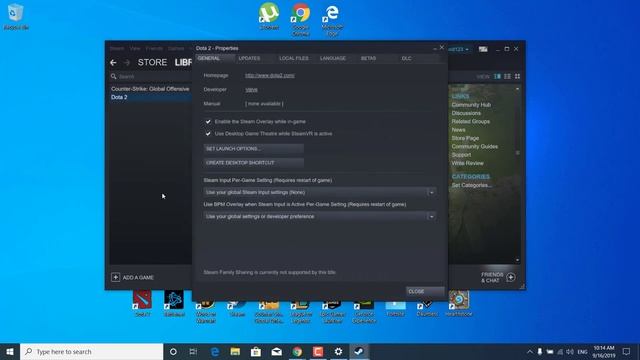Click Add a Game label
Viewport: 640px width, 360px height.
pyautogui.click(x=138, y=278)
